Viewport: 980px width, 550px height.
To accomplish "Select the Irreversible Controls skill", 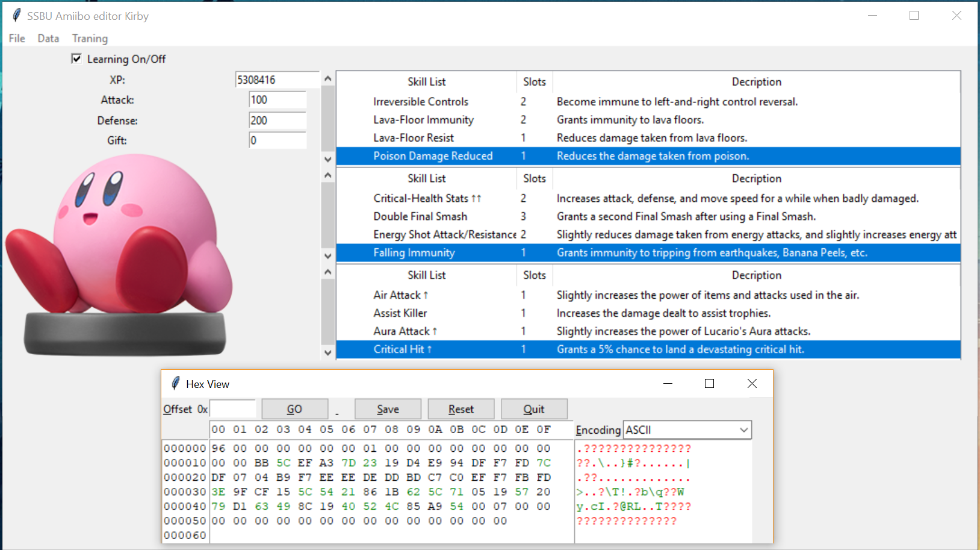I will tap(648, 102).
